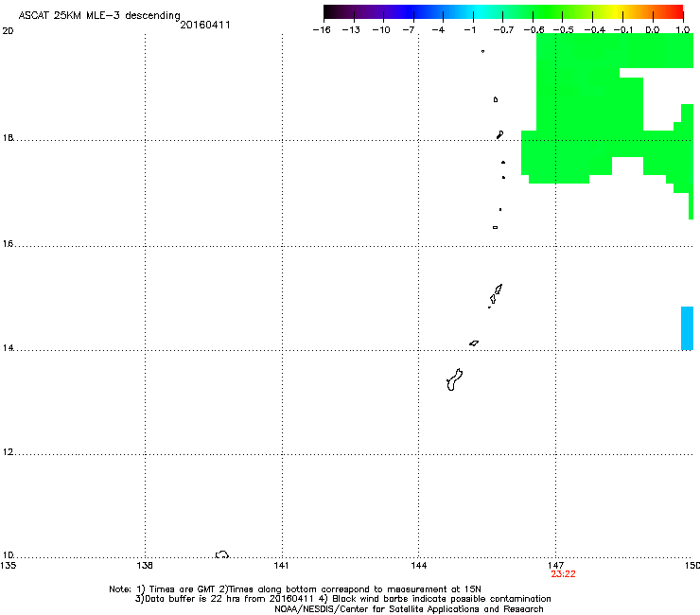Click the latitude label 20

pos(8,31)
